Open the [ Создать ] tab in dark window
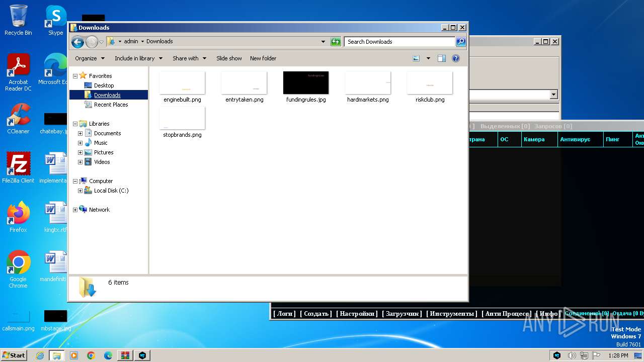 tap(316, 313)
